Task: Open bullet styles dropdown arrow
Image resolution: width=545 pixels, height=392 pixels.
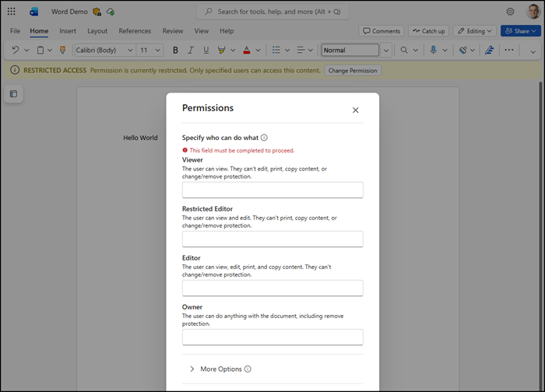Action: [x=287, y=51]
